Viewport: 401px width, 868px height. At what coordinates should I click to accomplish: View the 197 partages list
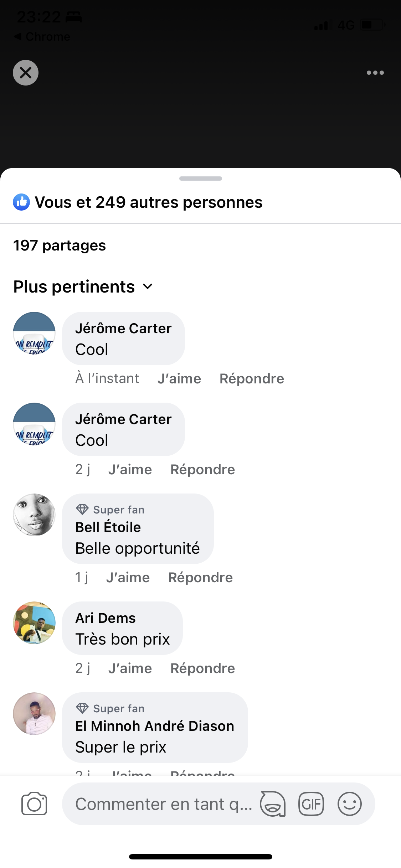(x=60, y=246)
